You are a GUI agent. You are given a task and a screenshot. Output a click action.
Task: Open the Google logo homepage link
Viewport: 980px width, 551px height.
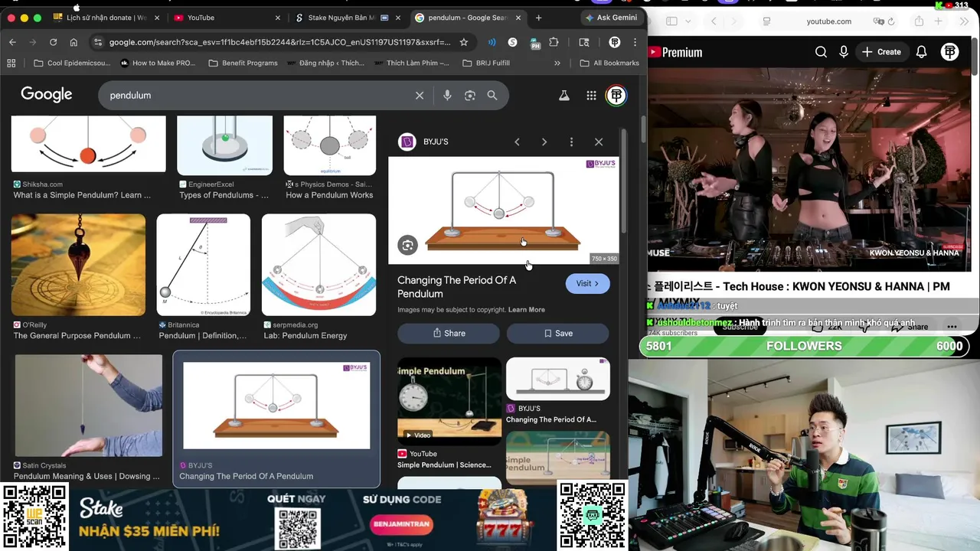pos(47,95)
